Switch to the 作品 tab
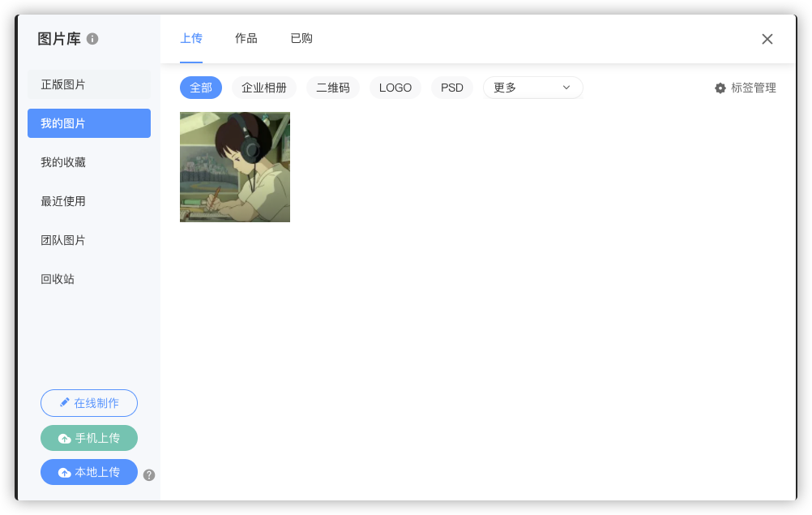 pyautogui.click(x=246, y=38)
